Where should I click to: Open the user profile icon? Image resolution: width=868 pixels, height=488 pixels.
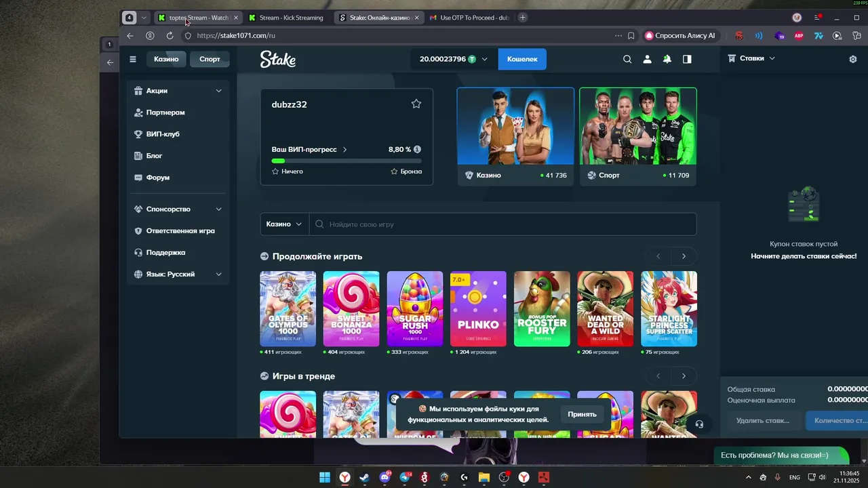(x=647, y=59)
